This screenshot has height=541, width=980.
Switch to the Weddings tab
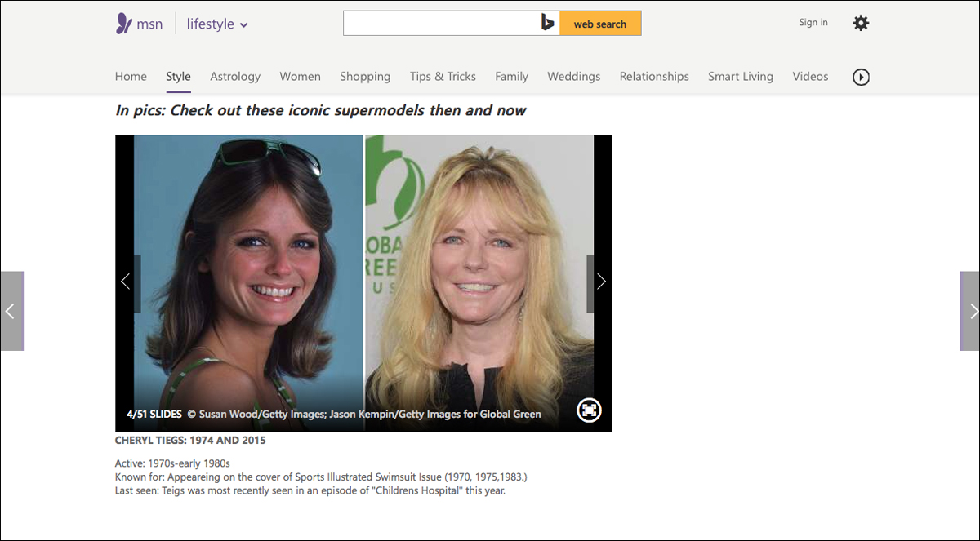(x=573, y=77)
